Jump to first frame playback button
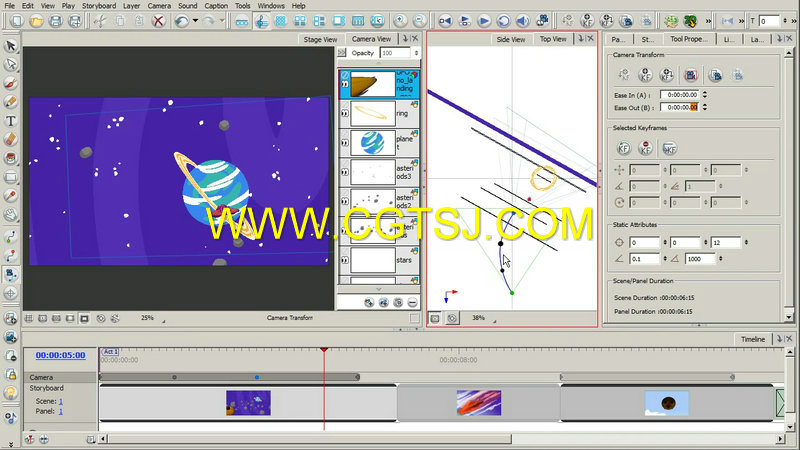 (x=445, y=21)
